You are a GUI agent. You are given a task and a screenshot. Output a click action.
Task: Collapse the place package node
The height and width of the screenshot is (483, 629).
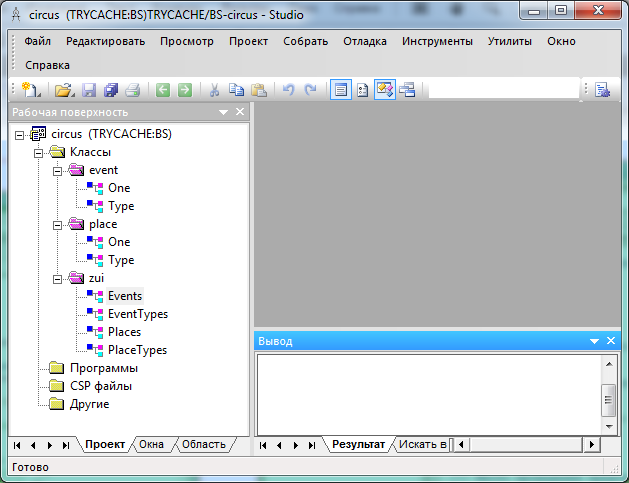tap(58, 225)
